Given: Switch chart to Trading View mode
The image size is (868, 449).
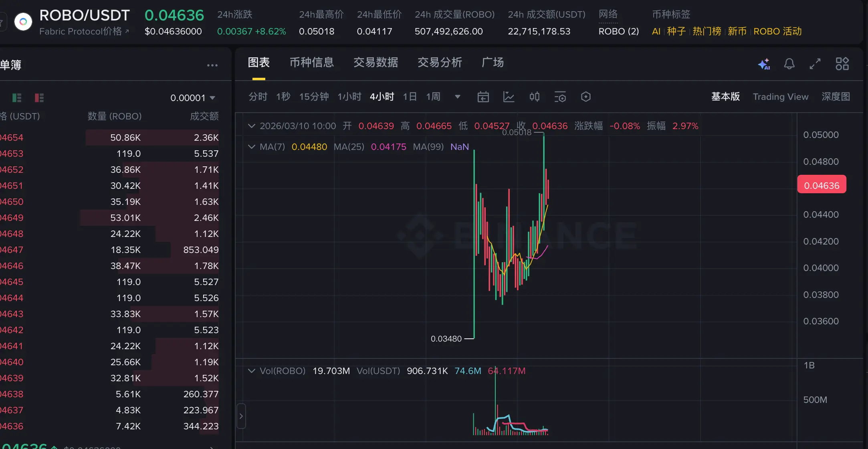Looking at the screenshot, I should click(780, 97).
